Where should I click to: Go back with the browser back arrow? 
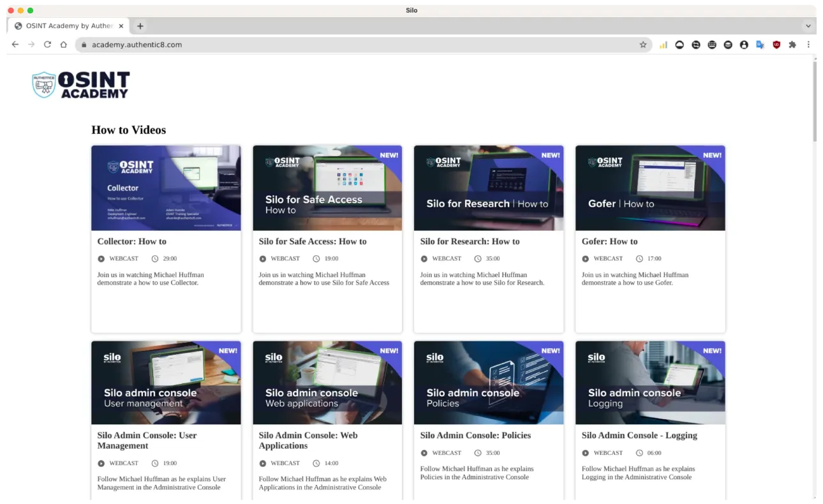click(x=15, y=45)
